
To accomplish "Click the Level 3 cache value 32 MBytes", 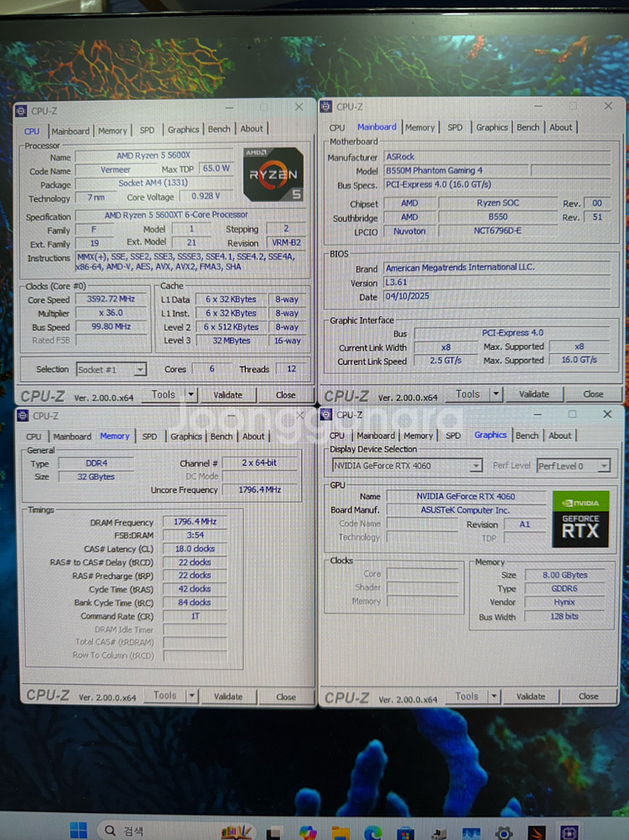I will 231,341.
